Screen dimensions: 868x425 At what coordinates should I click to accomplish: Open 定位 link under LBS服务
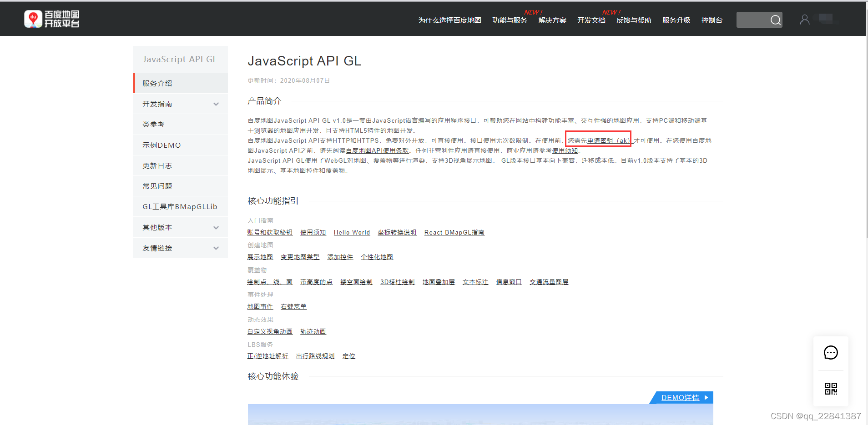(349, 356)
